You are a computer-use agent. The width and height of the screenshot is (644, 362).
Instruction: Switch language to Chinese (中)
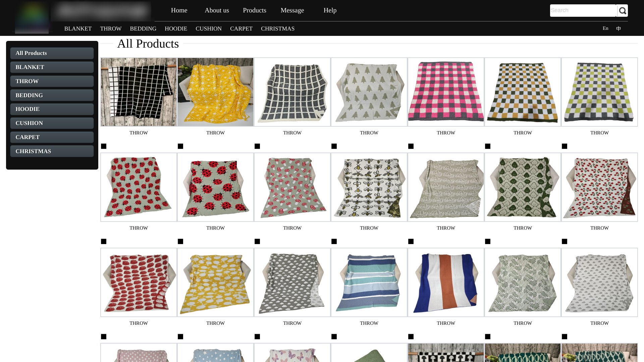619,28
